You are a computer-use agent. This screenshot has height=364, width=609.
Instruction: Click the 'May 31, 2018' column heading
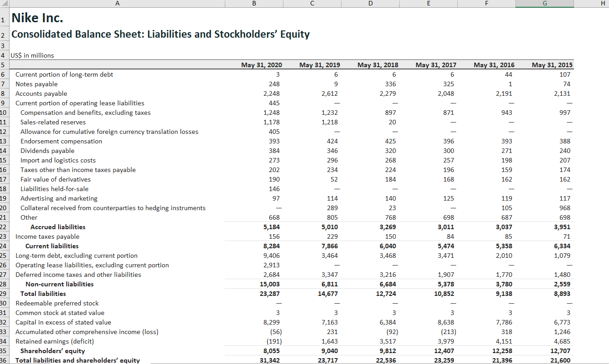point(378,65)
